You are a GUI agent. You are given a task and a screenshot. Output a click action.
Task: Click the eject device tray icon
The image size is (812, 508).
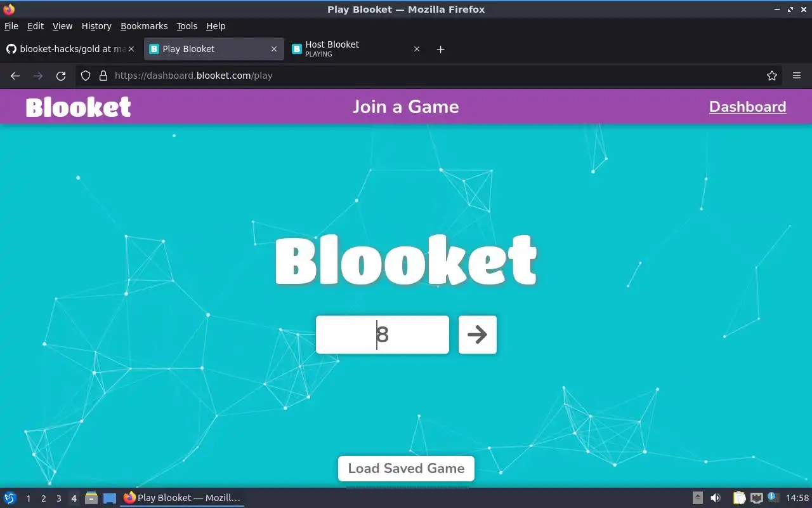coord(697,498)
